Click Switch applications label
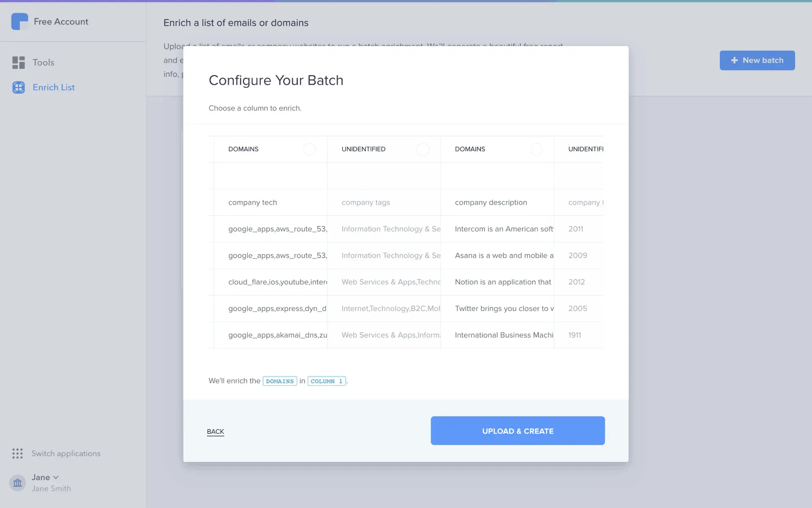The height and width of the screenshot is (508, 812). click(x=66, y=453)
